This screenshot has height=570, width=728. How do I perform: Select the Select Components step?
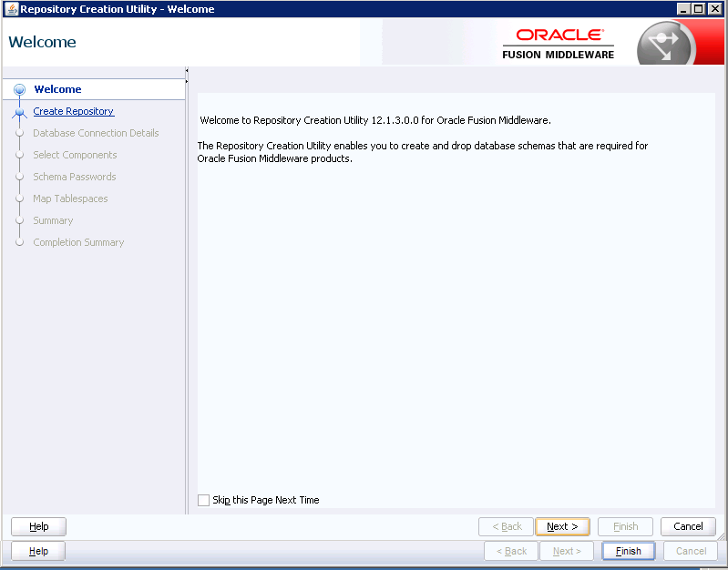click(75, 155)
